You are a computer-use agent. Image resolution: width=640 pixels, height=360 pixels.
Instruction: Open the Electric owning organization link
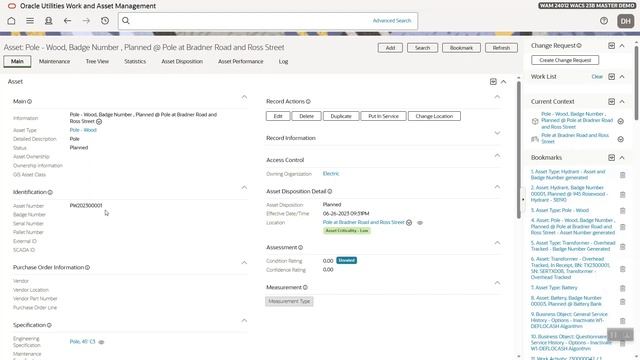point(331,173)
